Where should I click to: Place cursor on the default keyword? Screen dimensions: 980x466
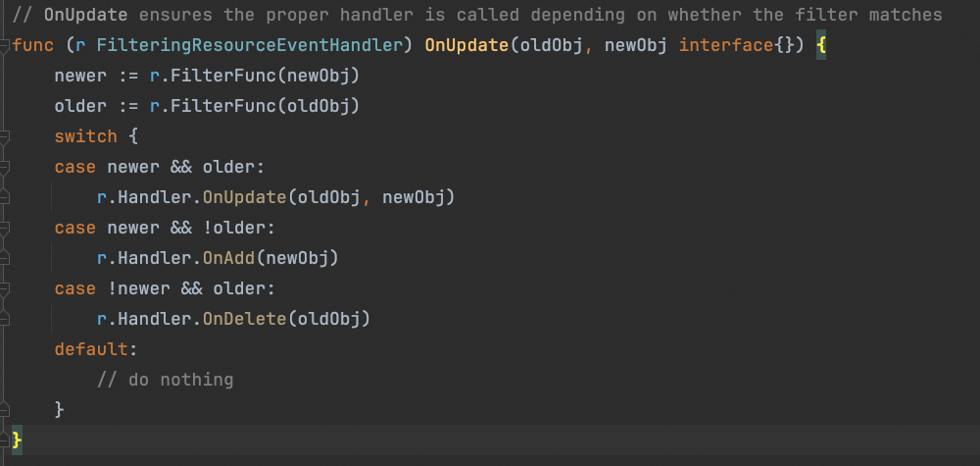pos(90,349)
